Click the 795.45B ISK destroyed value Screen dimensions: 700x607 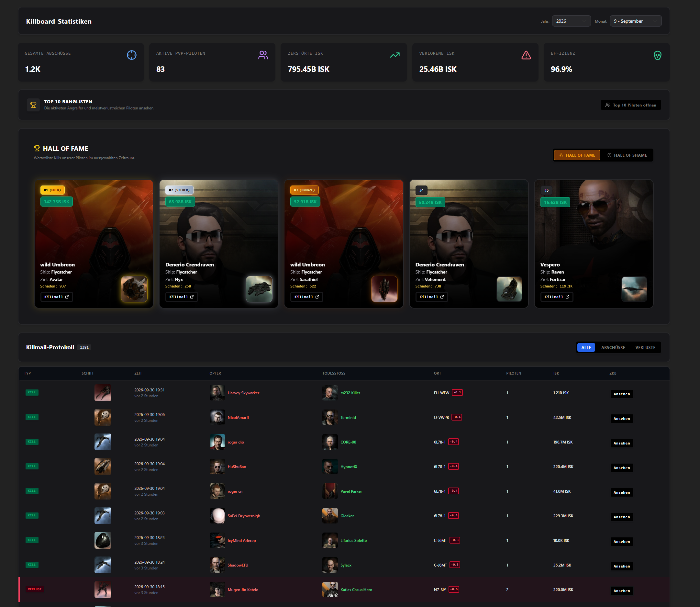point(308,69)
